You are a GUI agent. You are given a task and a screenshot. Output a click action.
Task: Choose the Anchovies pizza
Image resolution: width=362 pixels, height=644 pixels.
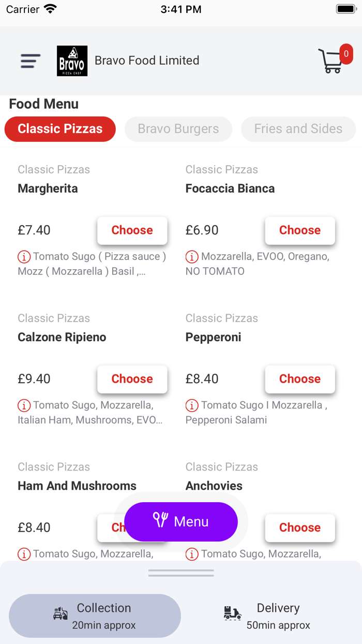[x=300, y=528]
